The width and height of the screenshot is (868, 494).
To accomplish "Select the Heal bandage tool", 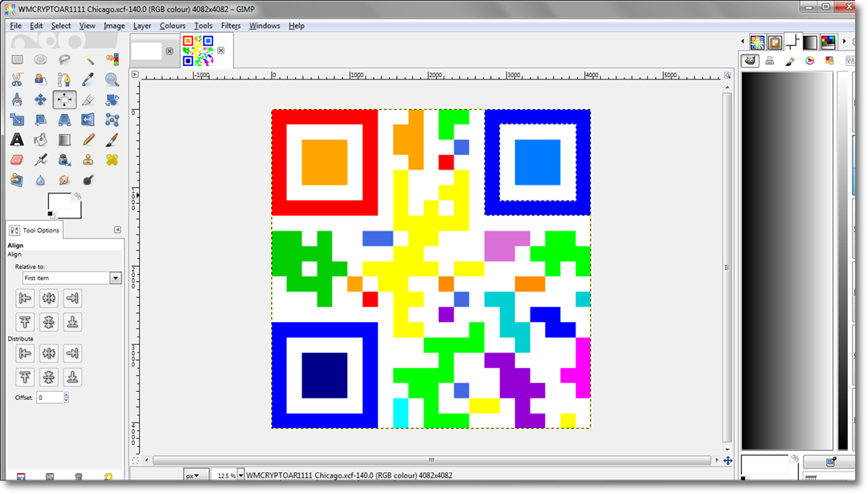I will 112,160.
